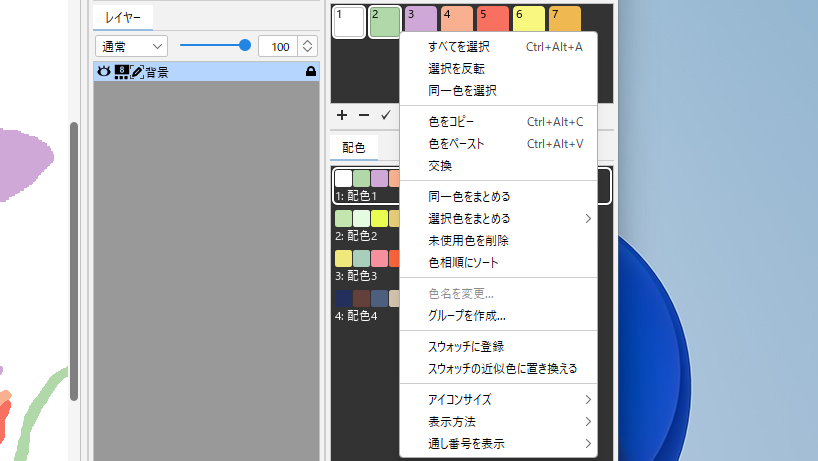The image size is (818, 461).
Task: Click the opacity value field showing 100
Action: (x=277, y=46)
